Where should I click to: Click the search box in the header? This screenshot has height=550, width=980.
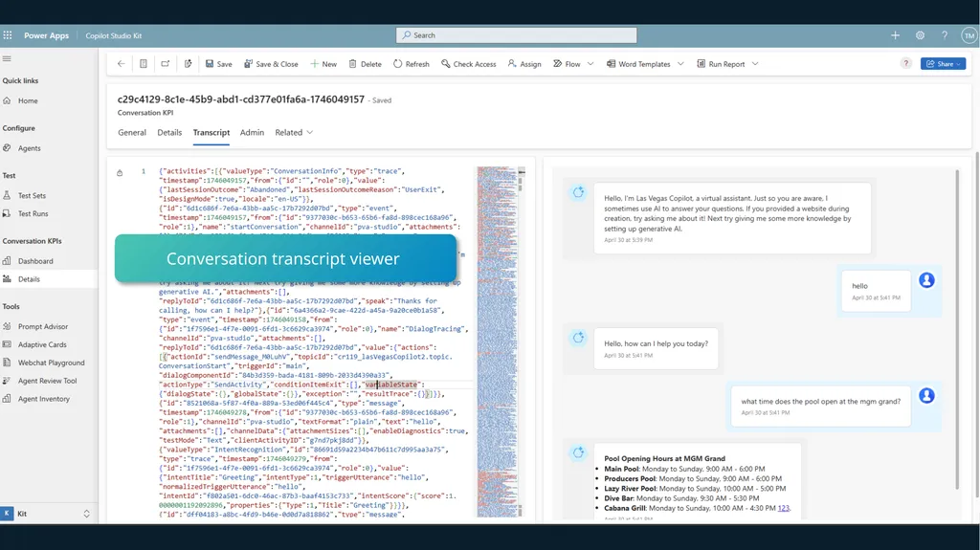(x=516, y=35)
